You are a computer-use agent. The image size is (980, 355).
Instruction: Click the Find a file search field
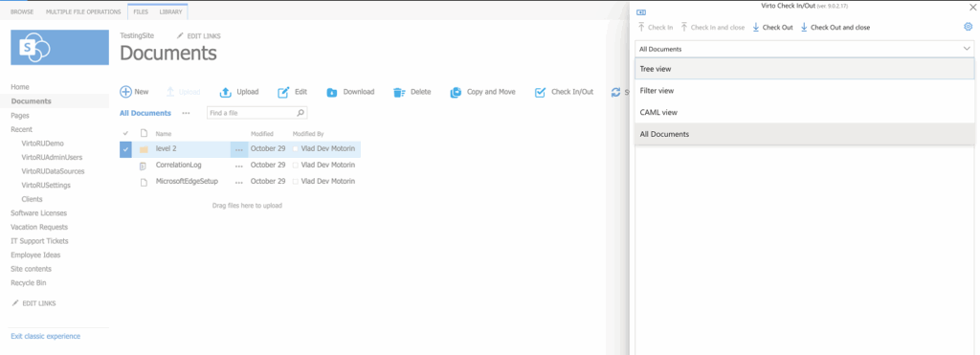(251, 113)
